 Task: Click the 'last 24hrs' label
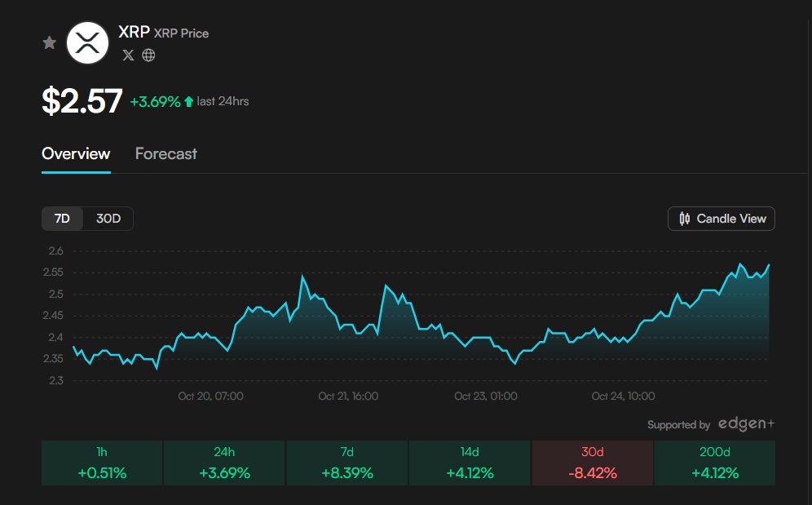click(x=223, y=102)
